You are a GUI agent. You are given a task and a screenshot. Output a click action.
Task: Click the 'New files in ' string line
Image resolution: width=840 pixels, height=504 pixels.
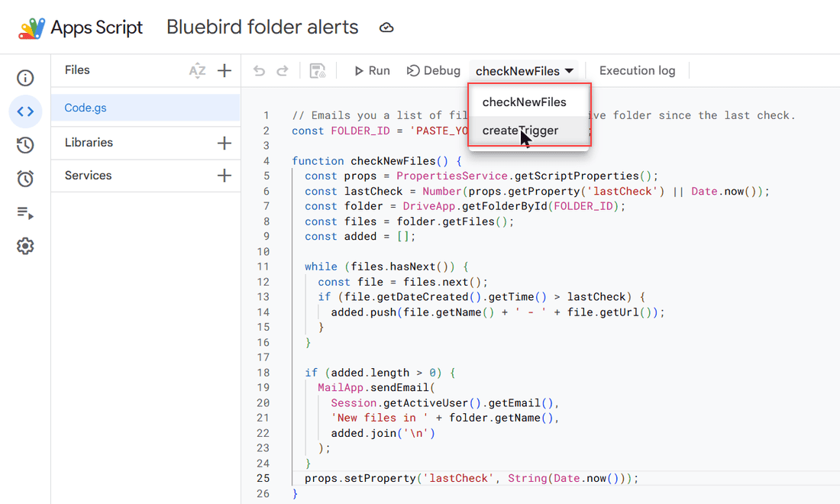coord(444,418)
